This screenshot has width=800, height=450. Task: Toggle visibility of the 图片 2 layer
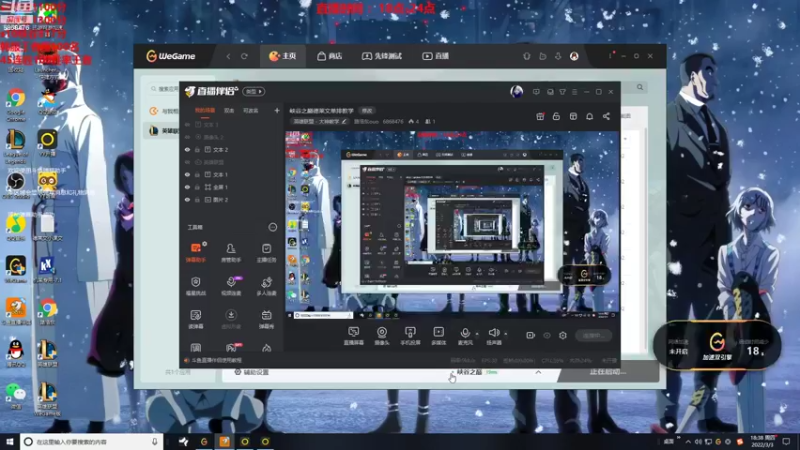pos(187,200)
